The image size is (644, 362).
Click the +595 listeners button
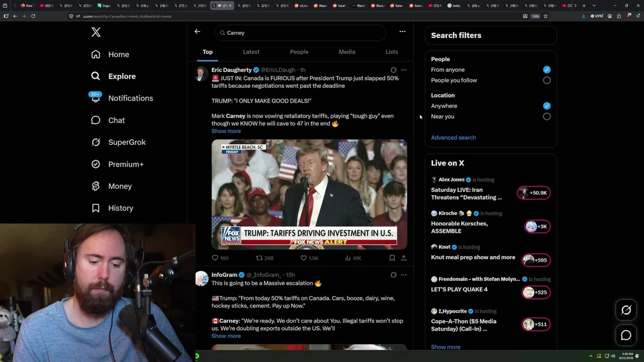pos(536,260)
